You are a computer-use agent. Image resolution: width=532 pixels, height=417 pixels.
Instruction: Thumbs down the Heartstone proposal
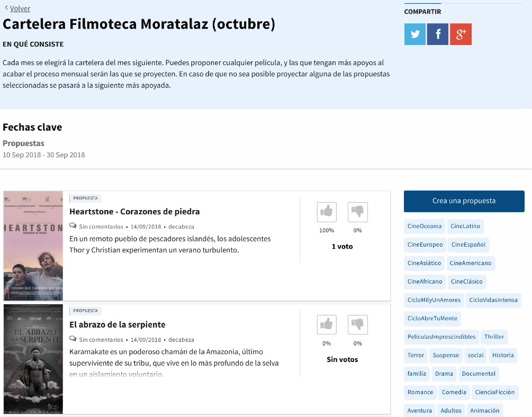(x=357, y=212)
